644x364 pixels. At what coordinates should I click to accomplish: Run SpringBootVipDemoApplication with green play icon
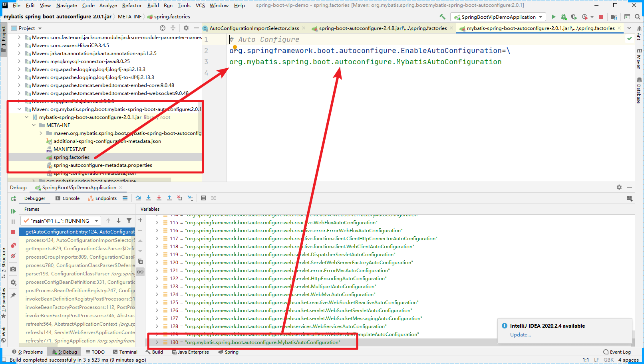pos(553,17)
